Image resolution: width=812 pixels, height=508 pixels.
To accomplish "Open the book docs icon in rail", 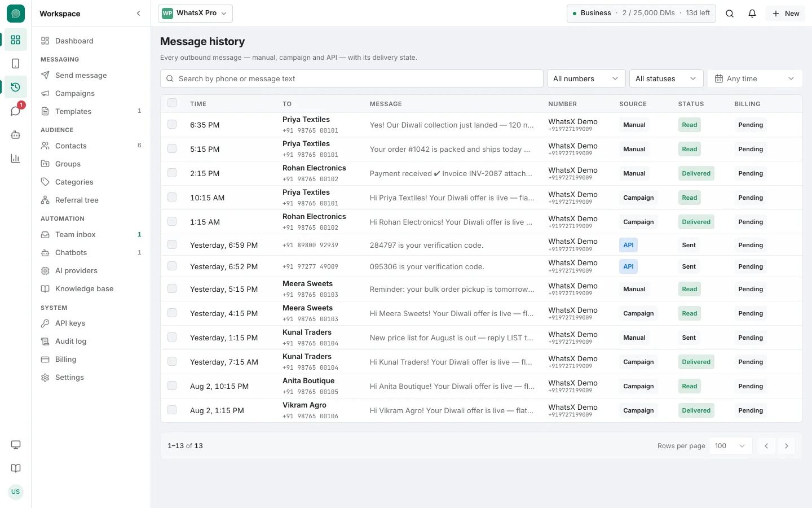I will pyautogui.click(x=15, y=468).
